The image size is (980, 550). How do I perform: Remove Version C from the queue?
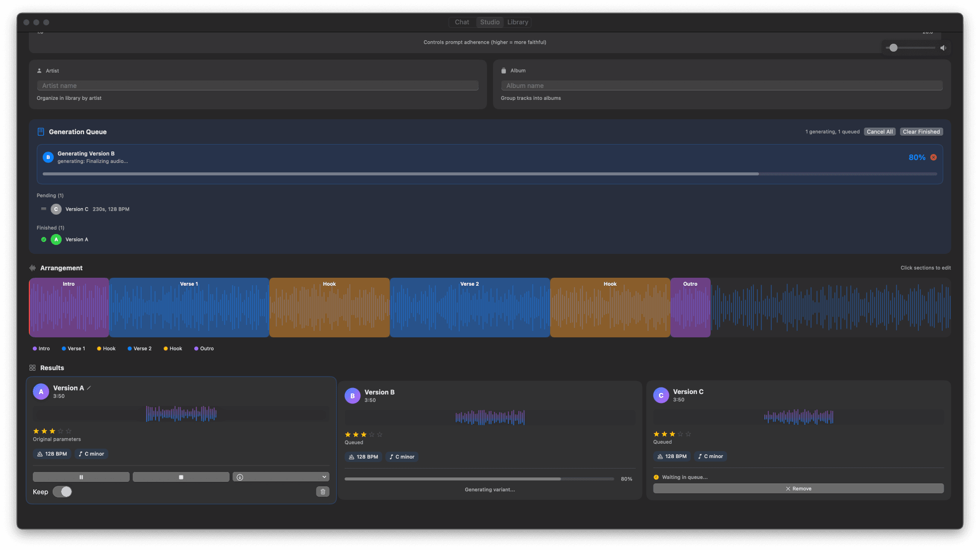[798, 488]
